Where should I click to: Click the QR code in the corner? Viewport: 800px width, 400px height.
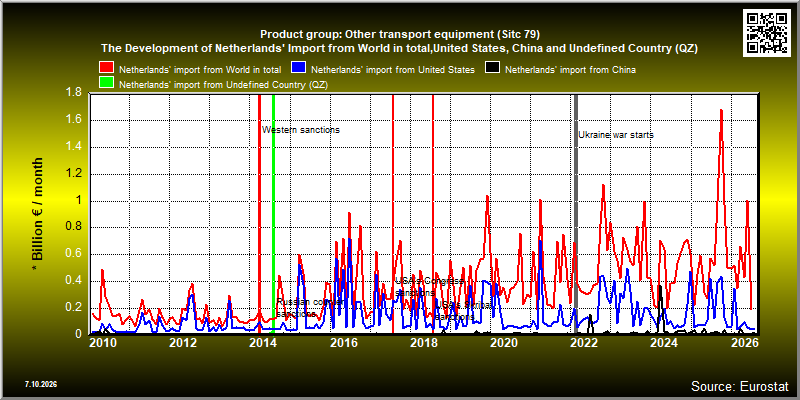click(x=768, y=32)
